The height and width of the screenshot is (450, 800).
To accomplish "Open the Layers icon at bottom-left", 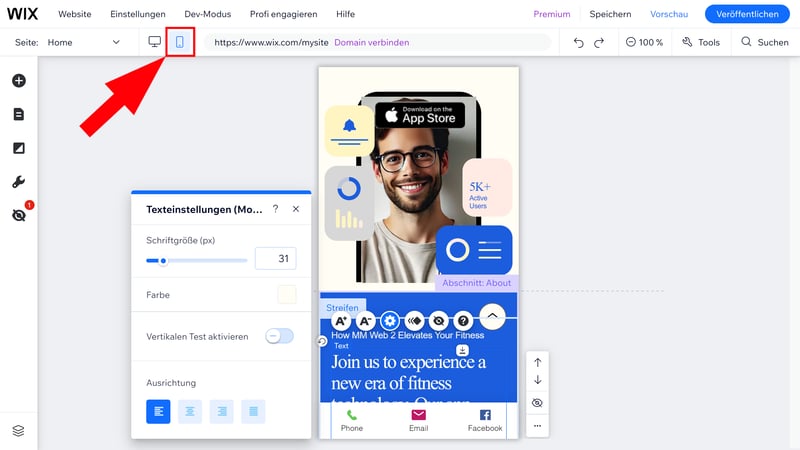I will (x=18, y=431).
